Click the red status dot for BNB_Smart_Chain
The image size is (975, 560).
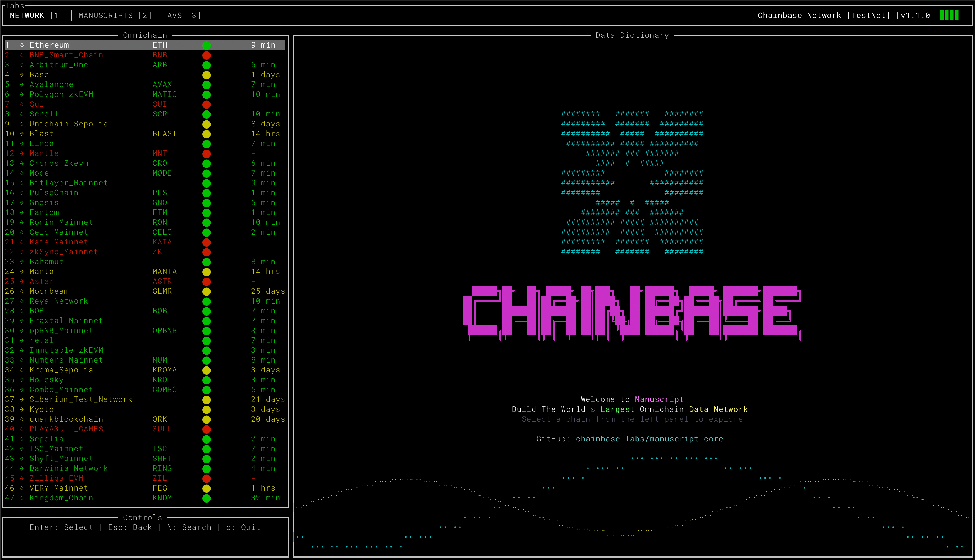pyautogui.click(x=206, y=56)
